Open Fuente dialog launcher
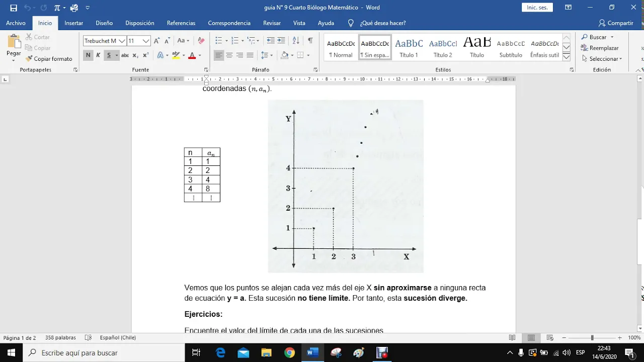644x362 pixels. point(206,70)
